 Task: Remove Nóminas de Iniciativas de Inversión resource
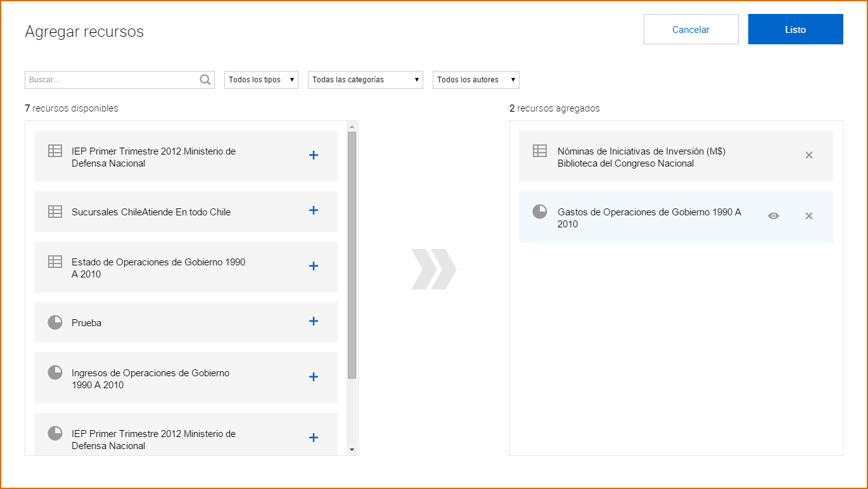(809, 155)
